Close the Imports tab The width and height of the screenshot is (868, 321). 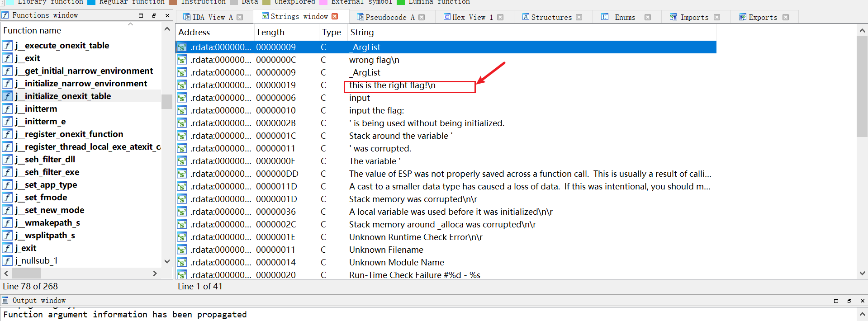pos(717,17)
